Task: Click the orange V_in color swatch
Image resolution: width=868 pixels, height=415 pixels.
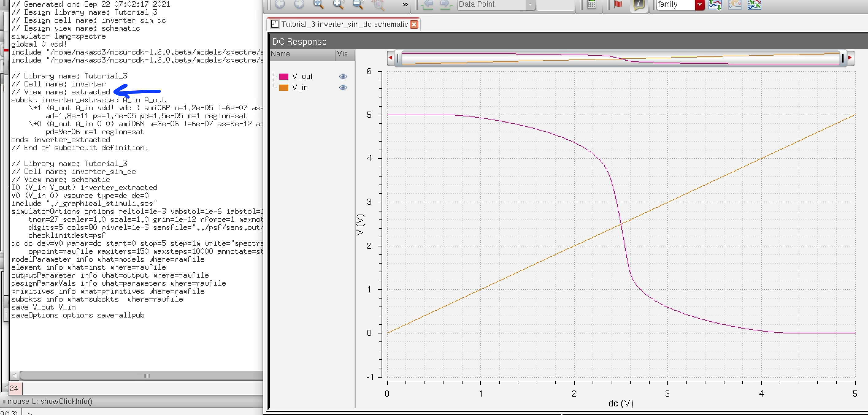Action: point(284,88)
